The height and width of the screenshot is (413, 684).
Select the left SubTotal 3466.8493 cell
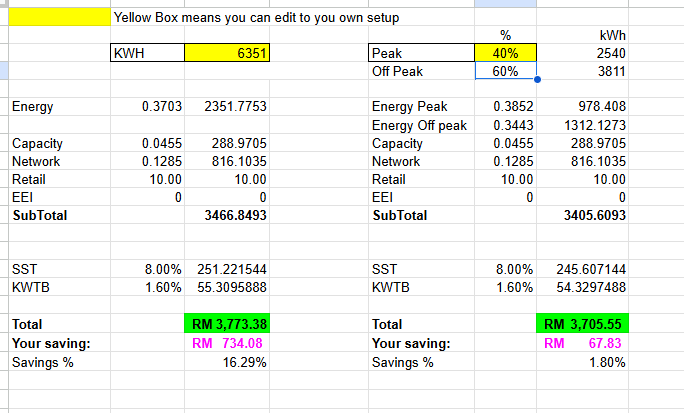point(227,215)
